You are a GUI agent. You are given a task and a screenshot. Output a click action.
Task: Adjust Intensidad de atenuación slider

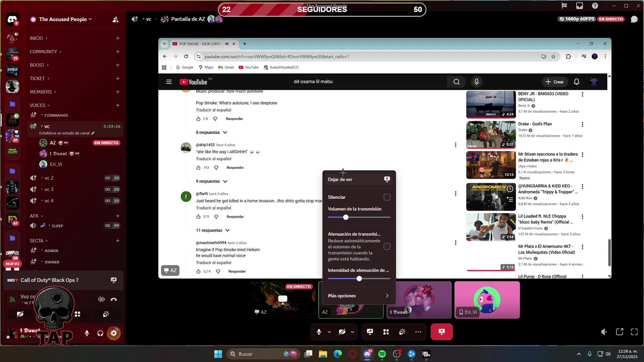tap(359, 279)
